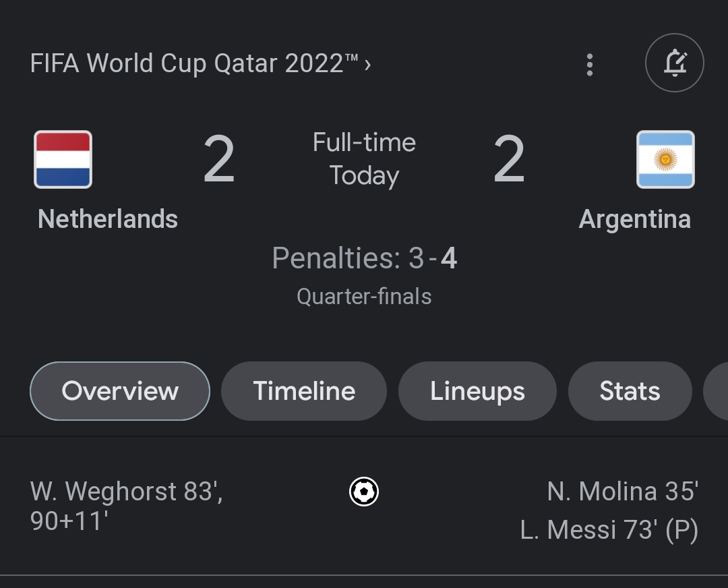
Task: Tap the soccer ball goals icon
Action: point(364,492)
